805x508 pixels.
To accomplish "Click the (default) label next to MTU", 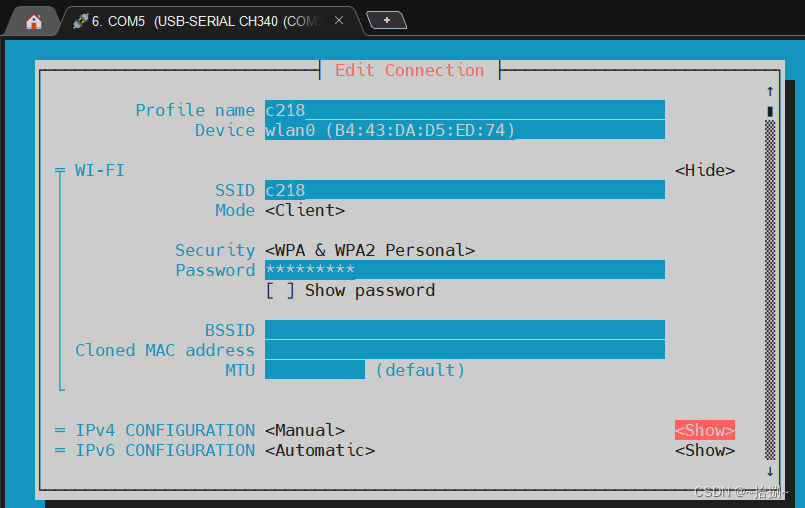I will 420,370.
